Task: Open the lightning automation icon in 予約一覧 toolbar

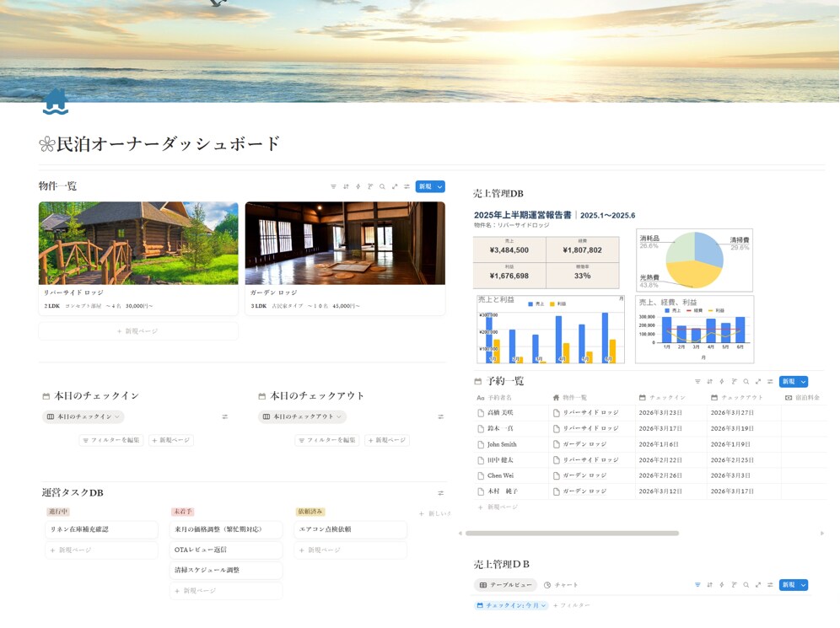Action: (722, 382)
